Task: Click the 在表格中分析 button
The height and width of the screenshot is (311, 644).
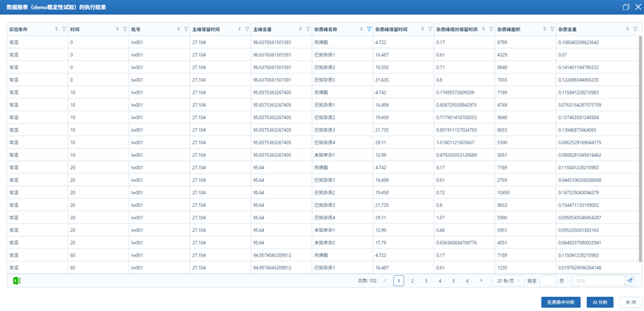Action: pyautogui.click(x=560, y=302)
